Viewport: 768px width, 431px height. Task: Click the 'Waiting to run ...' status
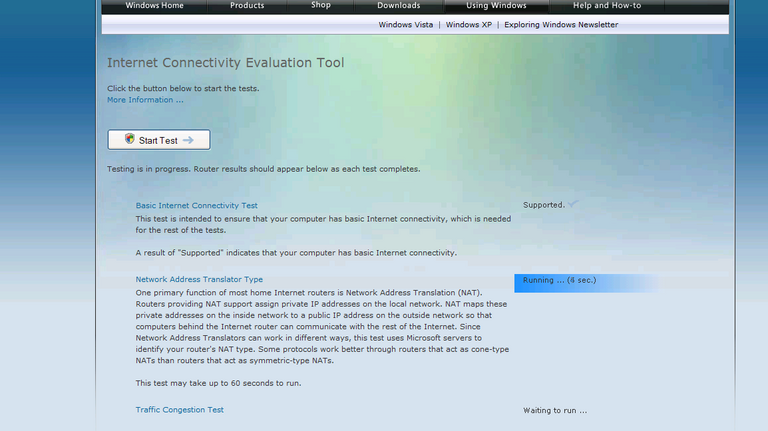[x=555, y=410]
